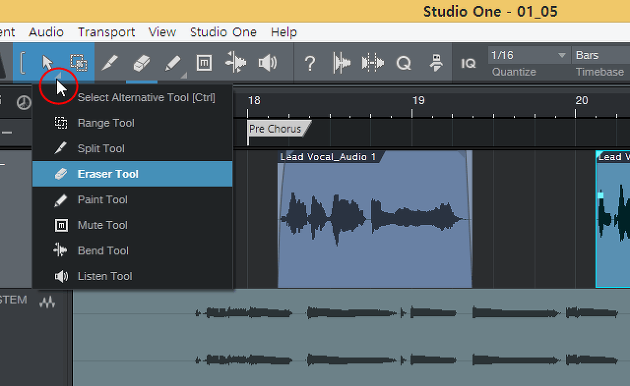Click the clock icon beside the ruler

click(24, 102)
